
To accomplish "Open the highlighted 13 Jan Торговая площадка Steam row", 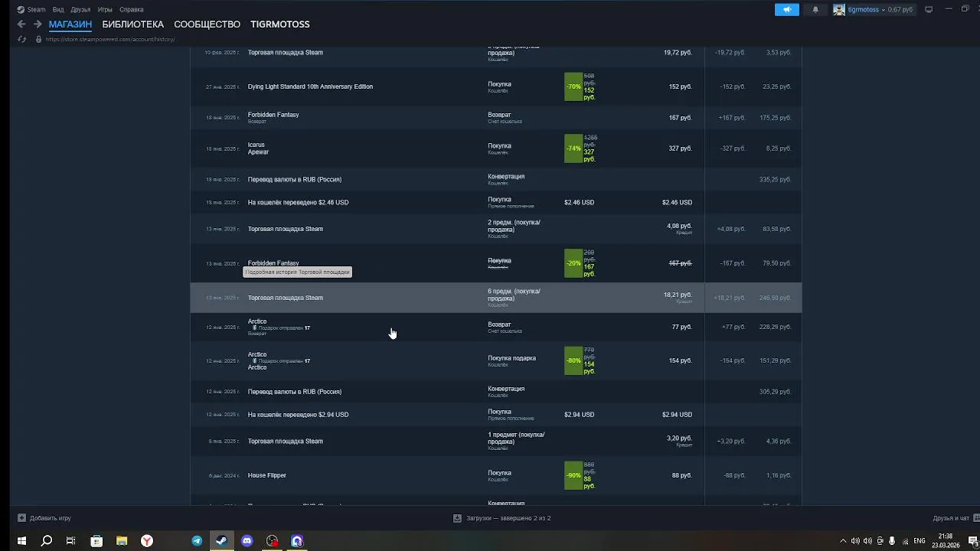I will [496, 298].
